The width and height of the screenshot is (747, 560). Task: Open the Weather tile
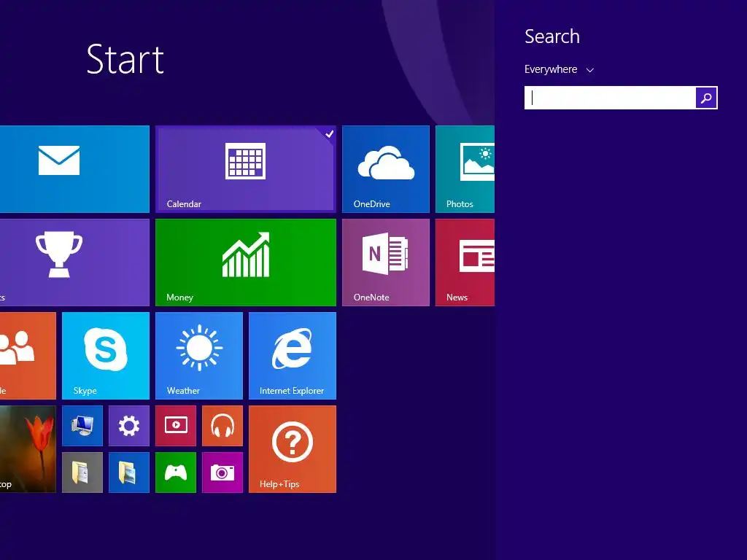click(x=199, y=356)
